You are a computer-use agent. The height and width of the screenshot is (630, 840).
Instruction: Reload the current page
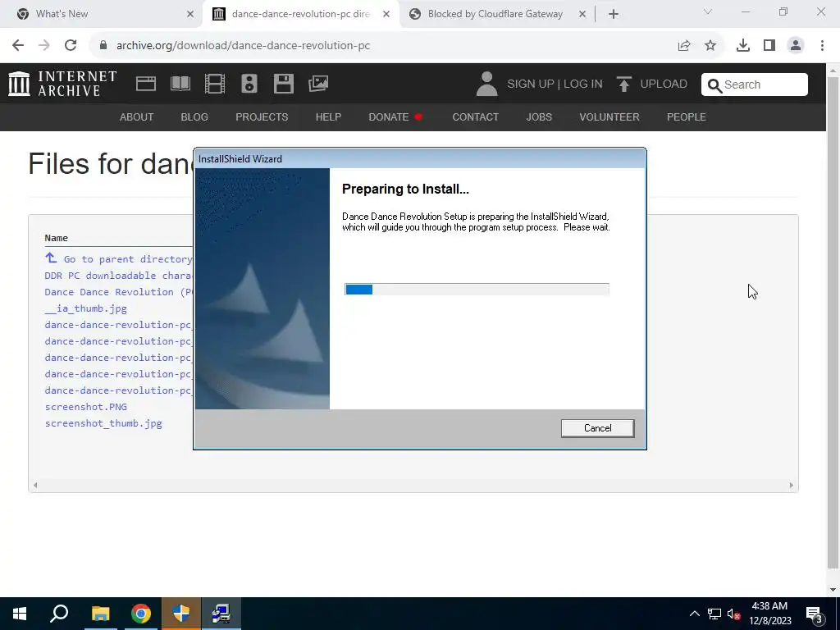coord(71,46)
